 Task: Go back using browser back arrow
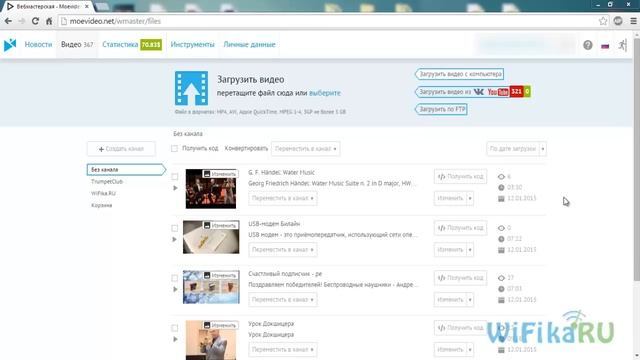8,21
